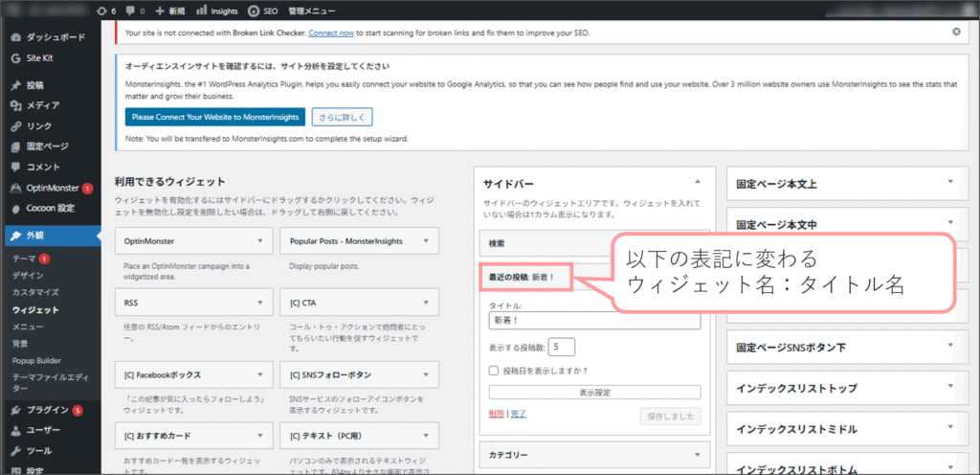Click the Plugins plug icon

click(16, 410)
